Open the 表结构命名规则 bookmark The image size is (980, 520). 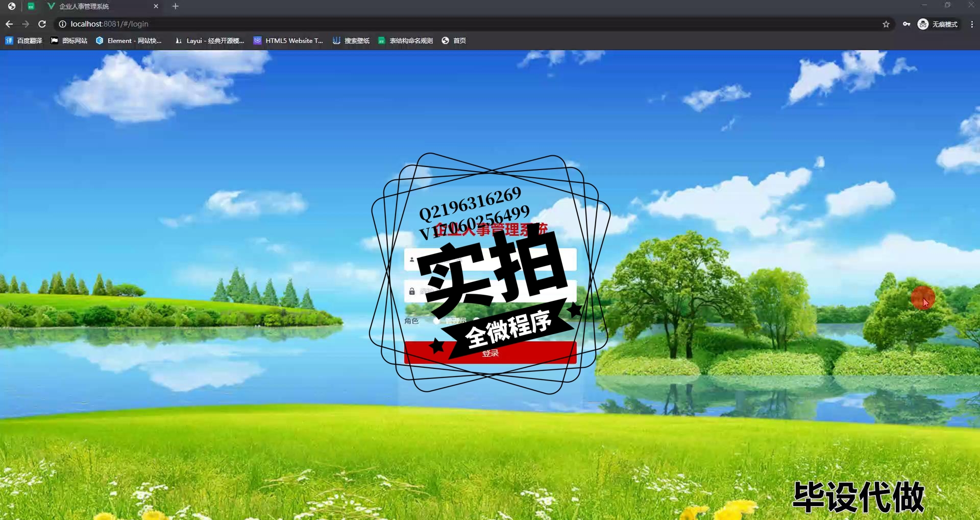(405, 40)
